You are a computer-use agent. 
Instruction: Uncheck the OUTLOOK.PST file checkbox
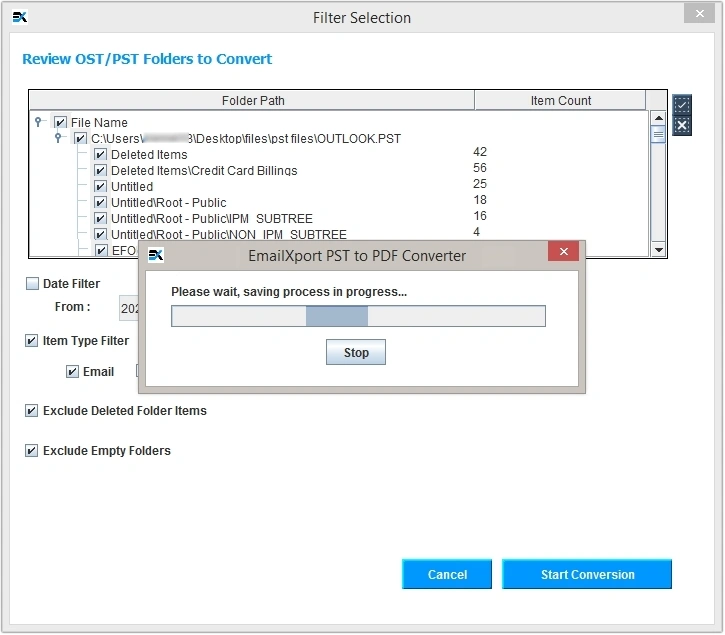pos(80,138)
